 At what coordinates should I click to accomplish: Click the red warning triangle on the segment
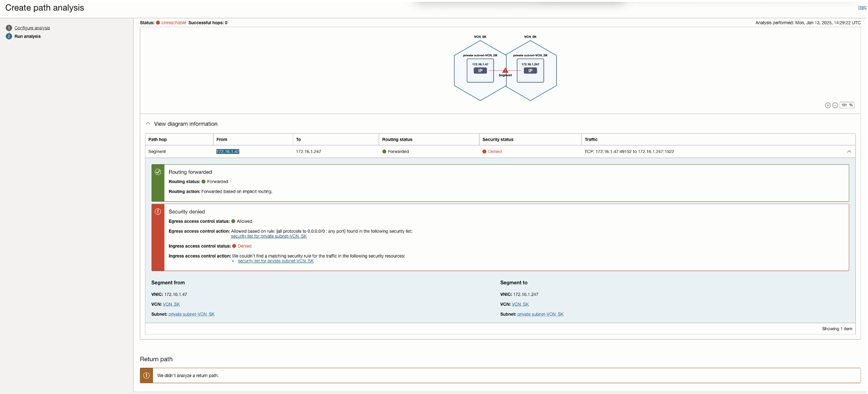tap(505, 70)
